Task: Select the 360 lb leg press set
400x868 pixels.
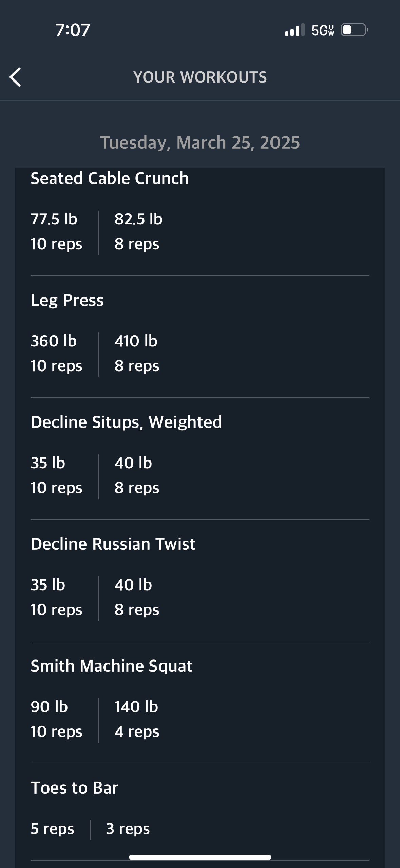Action: [x=56, y=354]
